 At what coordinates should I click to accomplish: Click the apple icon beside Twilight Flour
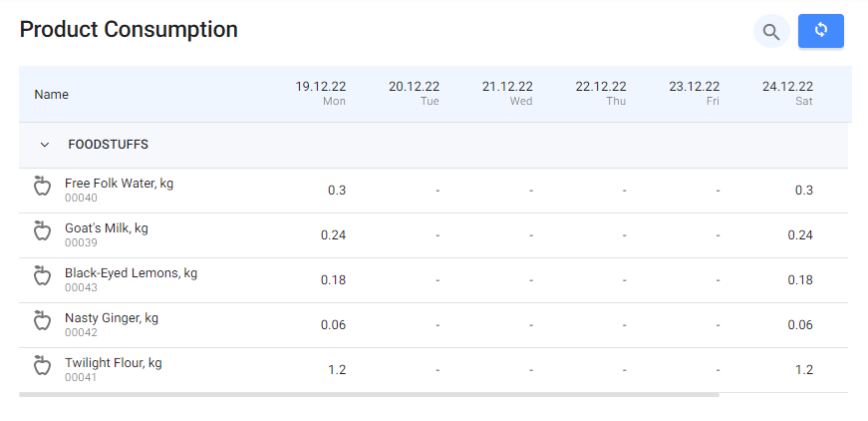pyautogui.click(x=42, y=366)
